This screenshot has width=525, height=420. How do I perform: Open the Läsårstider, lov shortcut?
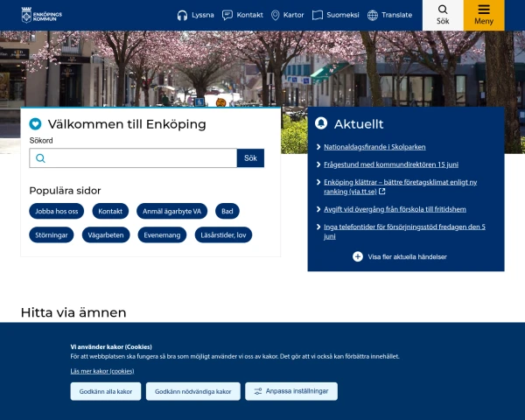(x=223, y=234)
